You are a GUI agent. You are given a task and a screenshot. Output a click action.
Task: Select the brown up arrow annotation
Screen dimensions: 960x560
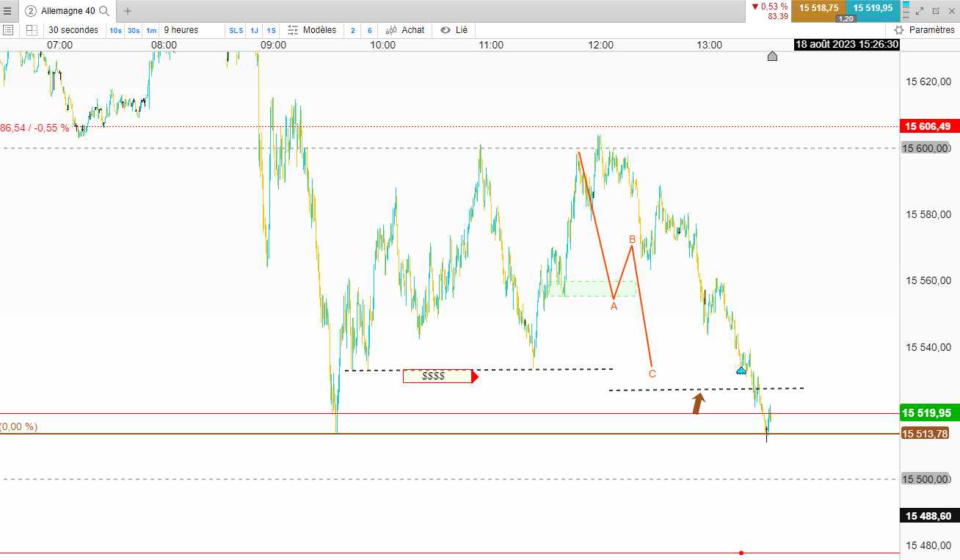tap(698, 403)
